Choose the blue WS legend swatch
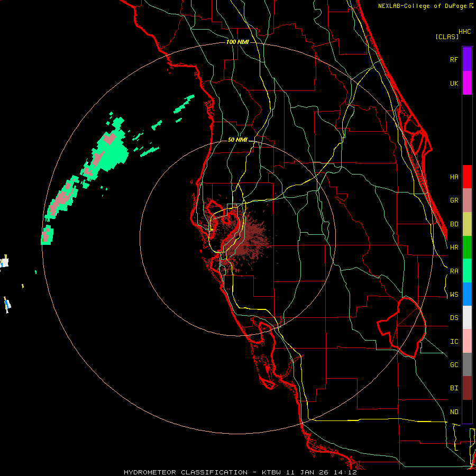Viewport: 476px width, 476px height. pos(467,294)
